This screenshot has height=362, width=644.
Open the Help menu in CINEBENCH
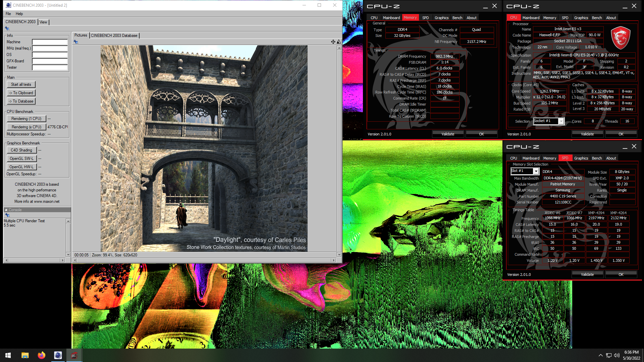tap(19, 14)
